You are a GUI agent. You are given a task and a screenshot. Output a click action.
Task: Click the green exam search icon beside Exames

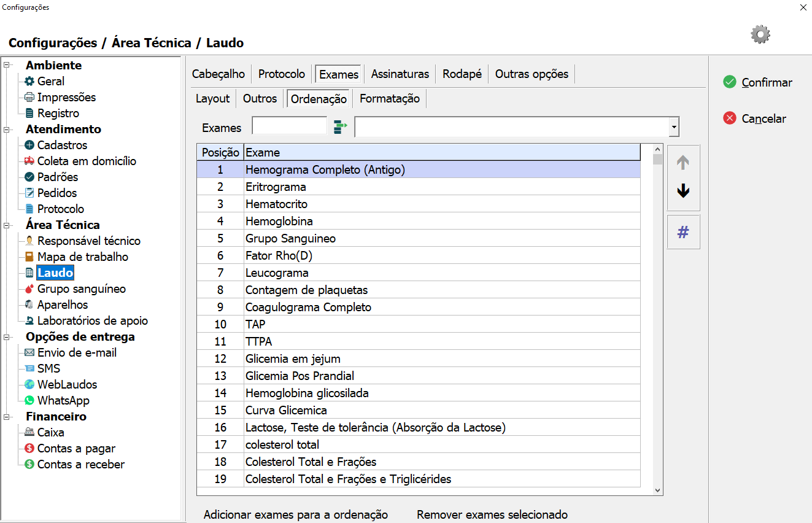pyautogui.click(x=340, y=128)
